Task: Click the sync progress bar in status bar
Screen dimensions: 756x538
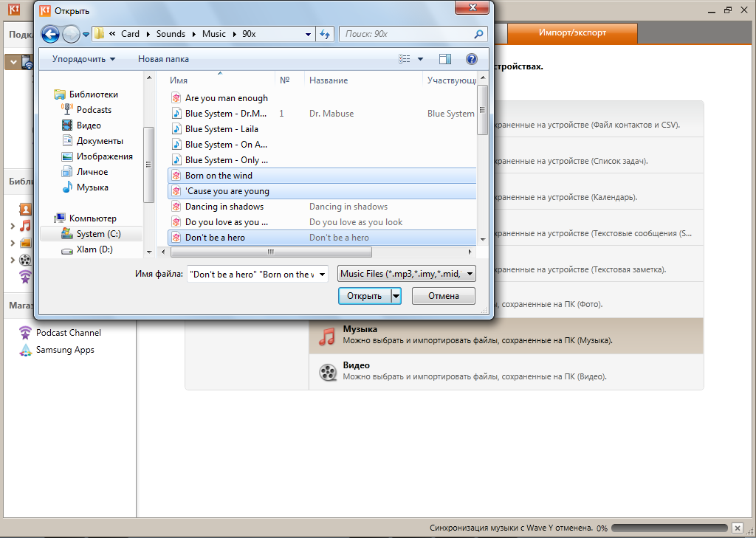Action: coord(669,528)
